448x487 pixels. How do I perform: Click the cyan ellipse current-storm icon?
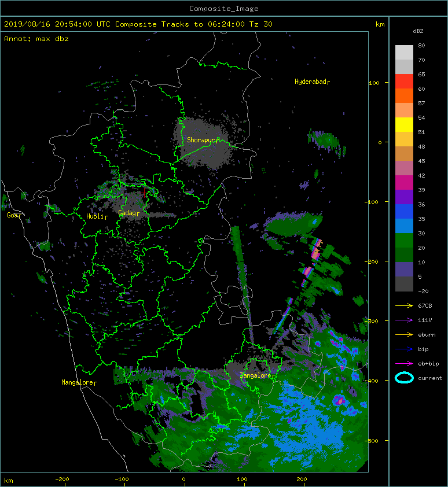(404, 378)
